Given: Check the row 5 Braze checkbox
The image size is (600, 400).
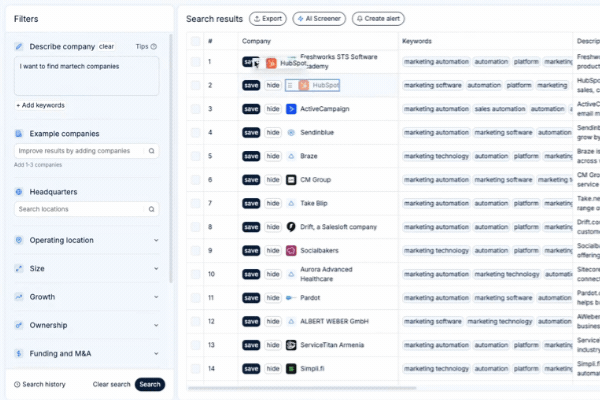Looking at the screenshot, I should pos(196,156).
